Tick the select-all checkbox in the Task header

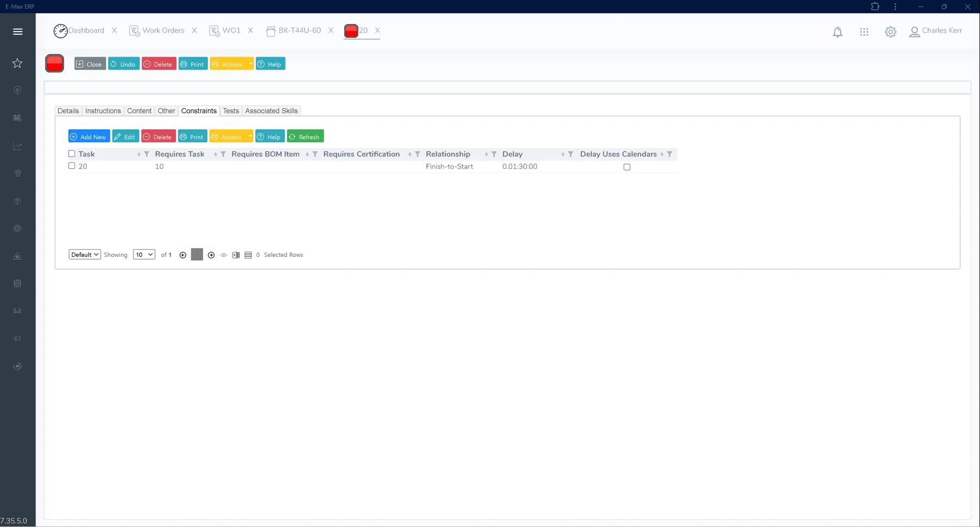click(x=71, y=154)
